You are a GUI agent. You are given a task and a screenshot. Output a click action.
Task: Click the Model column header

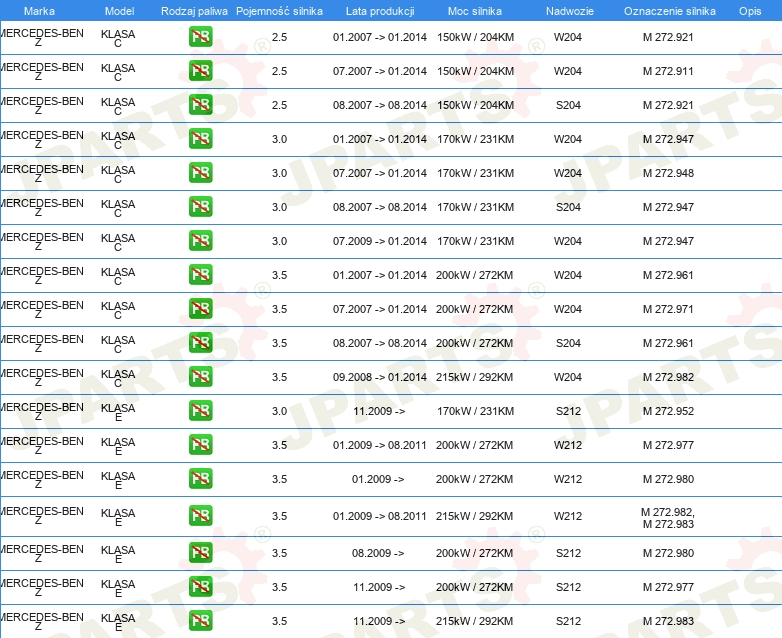120,11
